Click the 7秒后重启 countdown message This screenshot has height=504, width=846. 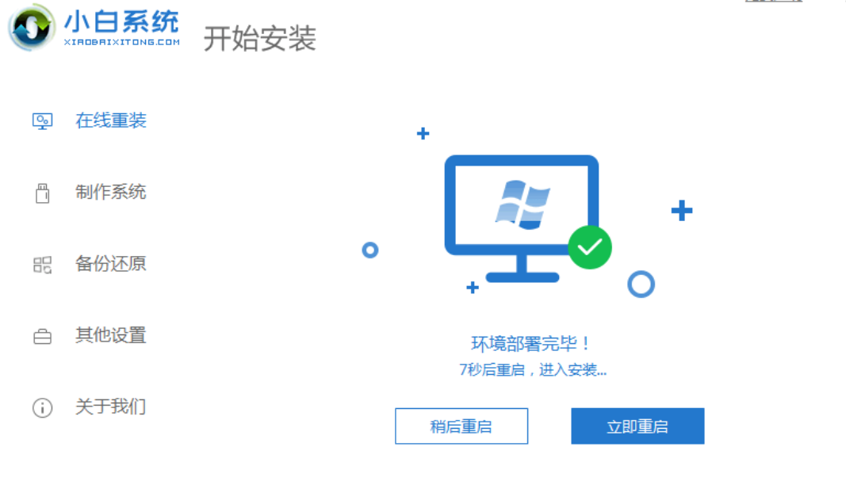[x=533, y=370]
